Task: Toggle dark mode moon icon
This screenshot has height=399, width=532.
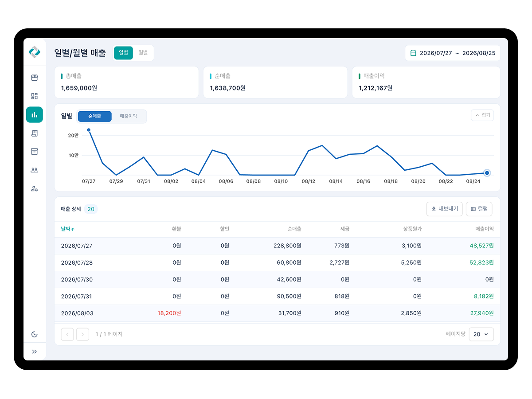Action: tap(34, 334)
